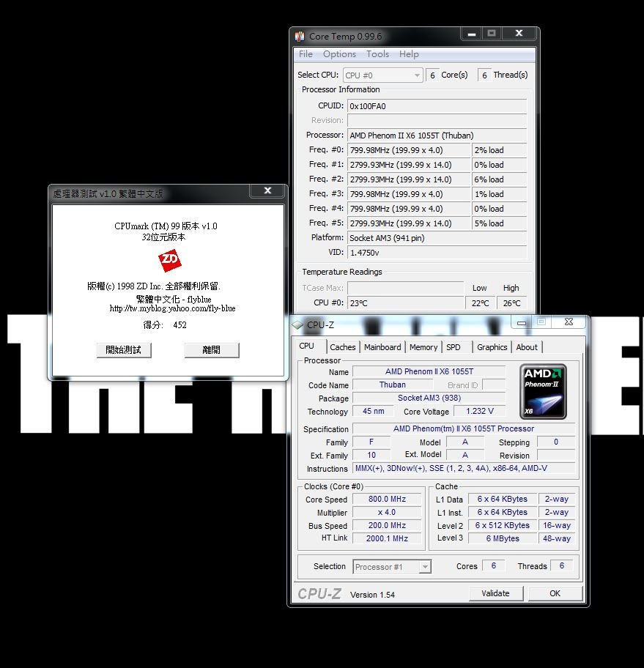Open the About tab in CPU-Z
The image size is (644, 668).
point(527,347)
